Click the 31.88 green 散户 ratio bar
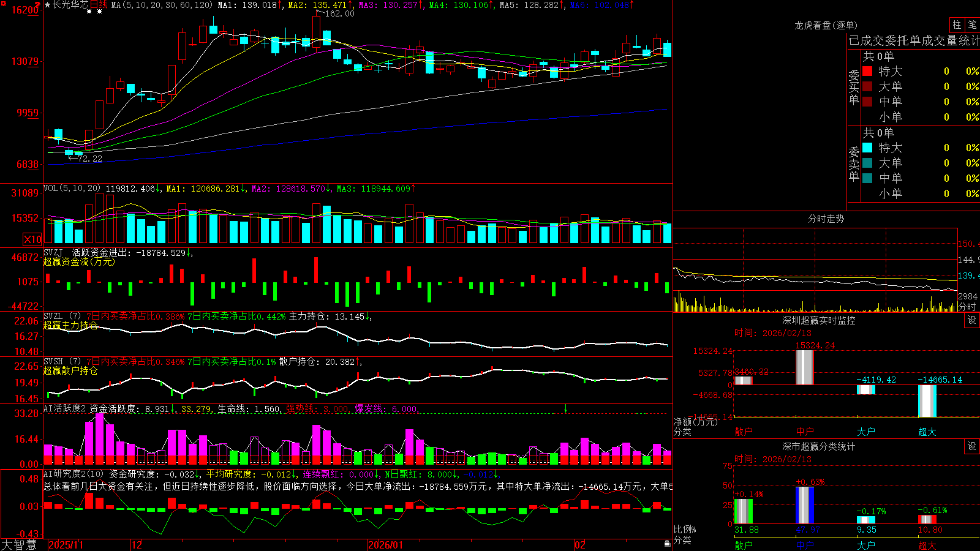This screenshot has width=980, height=551. point(744,511)
